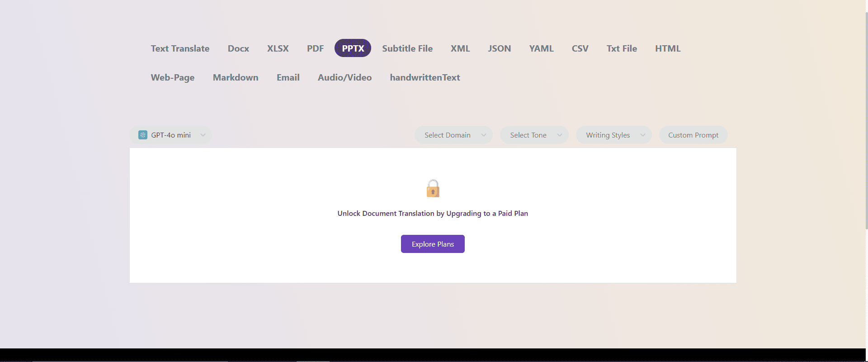
Task: Click the golden padlock icon
Action: [433, 188]
